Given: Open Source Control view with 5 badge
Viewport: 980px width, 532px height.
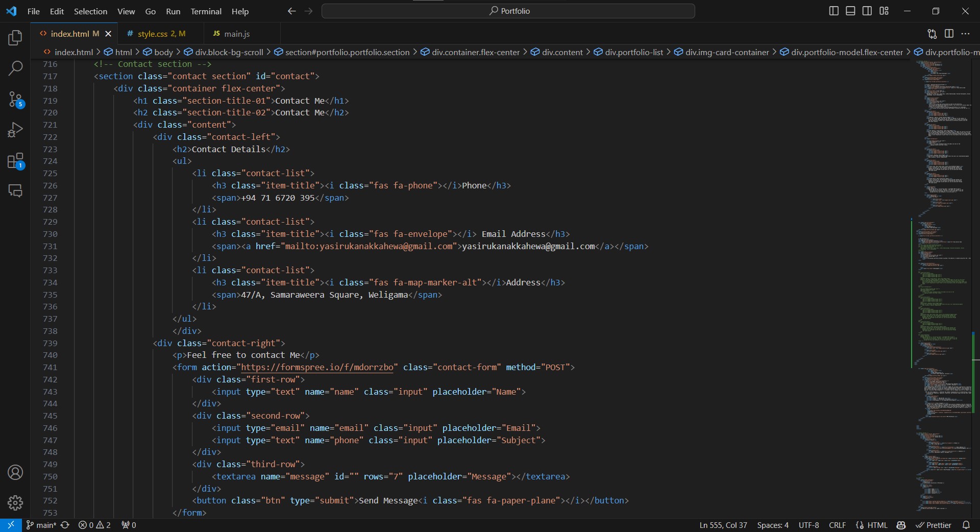Looking at the screenshot, I should [x=15, y=100].
